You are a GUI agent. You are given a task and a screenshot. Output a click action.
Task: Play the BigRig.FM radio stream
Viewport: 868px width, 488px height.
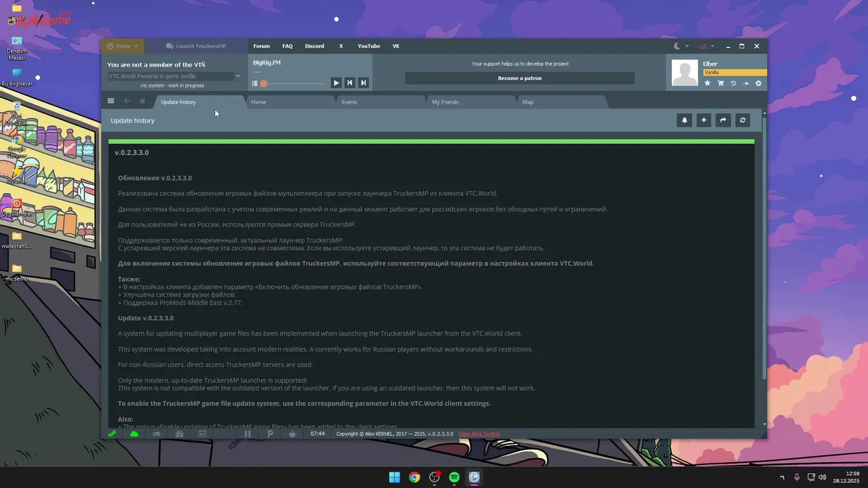click(336, 83)
